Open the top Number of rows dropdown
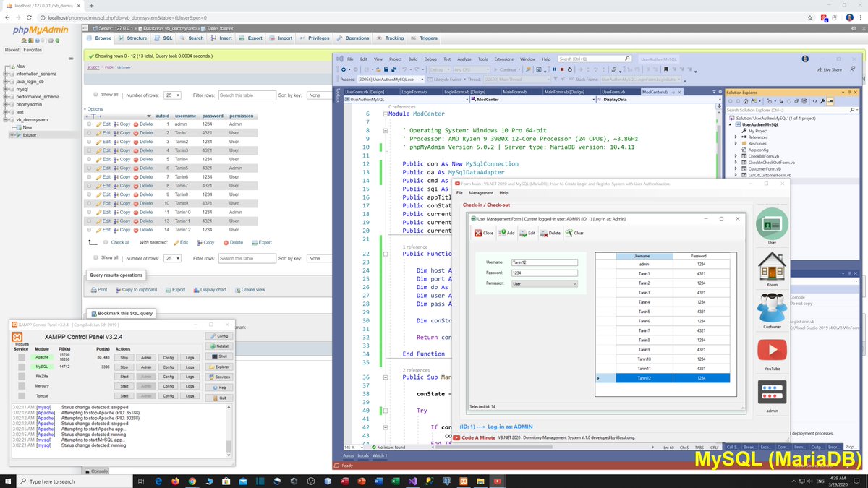 [x=173, y=95]
